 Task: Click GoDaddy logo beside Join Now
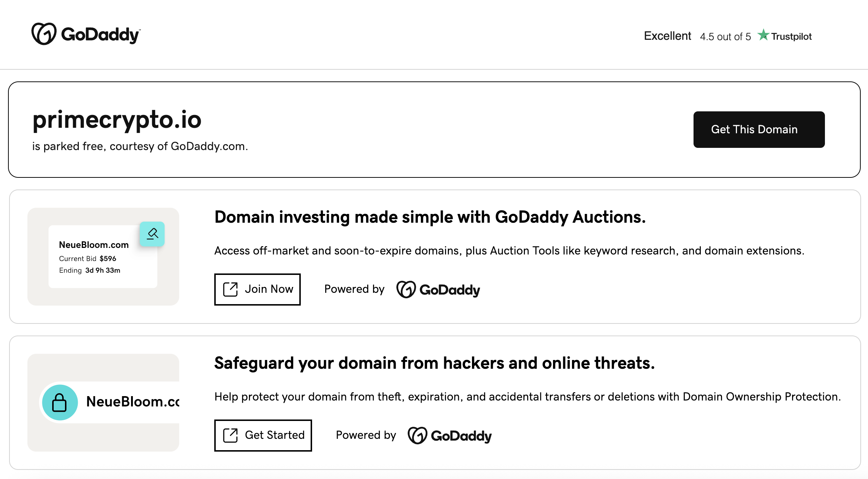coord(438,290)
